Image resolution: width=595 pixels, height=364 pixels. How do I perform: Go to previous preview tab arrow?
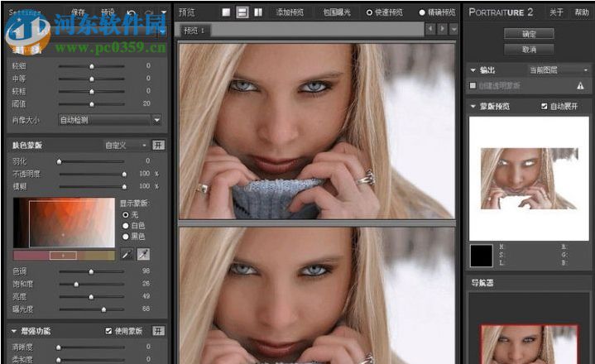430,29
